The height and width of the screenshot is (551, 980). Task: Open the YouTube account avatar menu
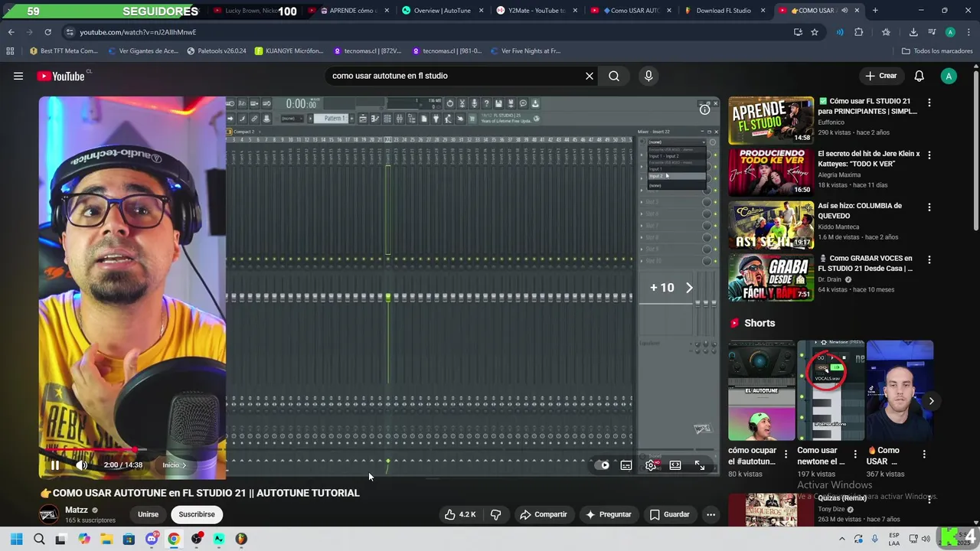[x=949, y=76]
